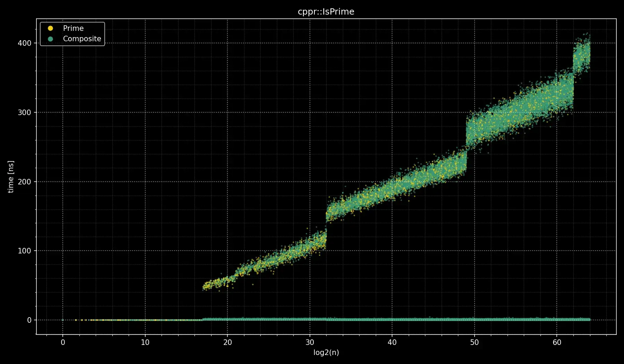Click the y-axis tick label 200
624x364 pixels.
24,182
